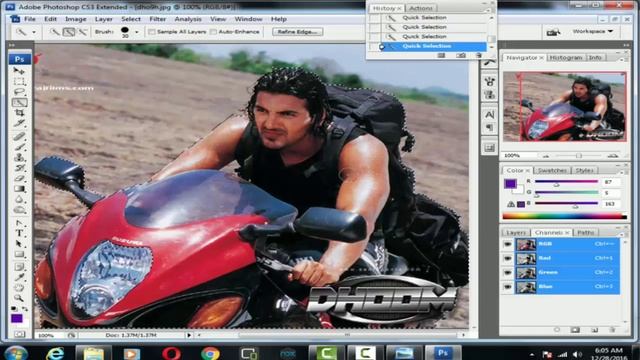This screenshot has width=640, height=360.
Task: Create new snapshot icon in History panel
Action: pos(461,55)
